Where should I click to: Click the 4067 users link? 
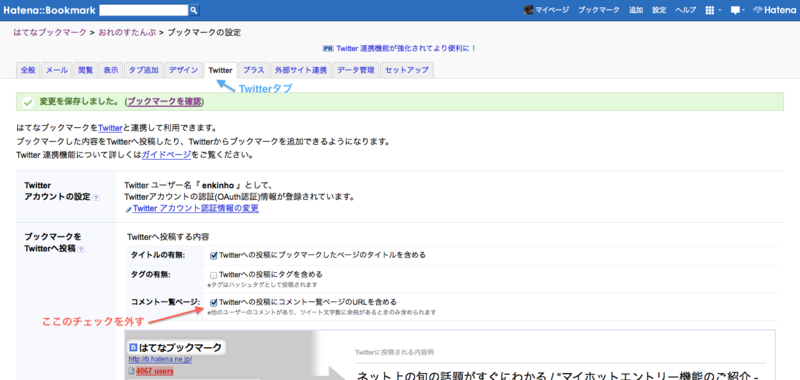point(154,371)
